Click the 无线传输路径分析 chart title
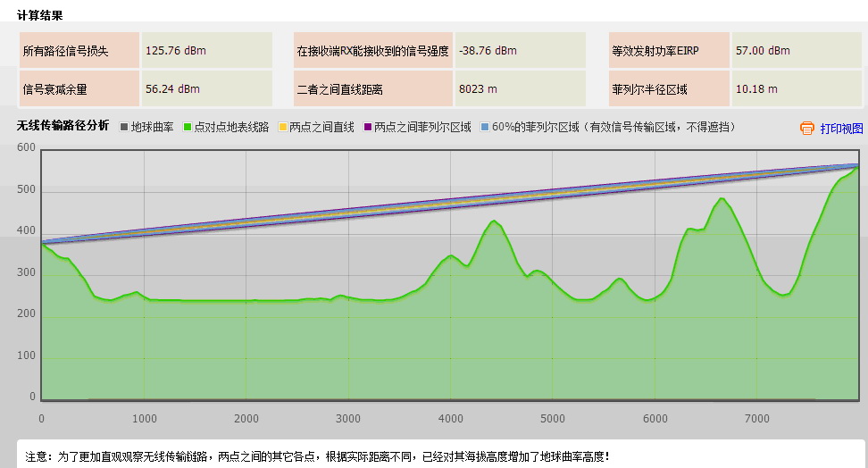The width and height of the screenshot is (868, 468). (x=63, y=127)
